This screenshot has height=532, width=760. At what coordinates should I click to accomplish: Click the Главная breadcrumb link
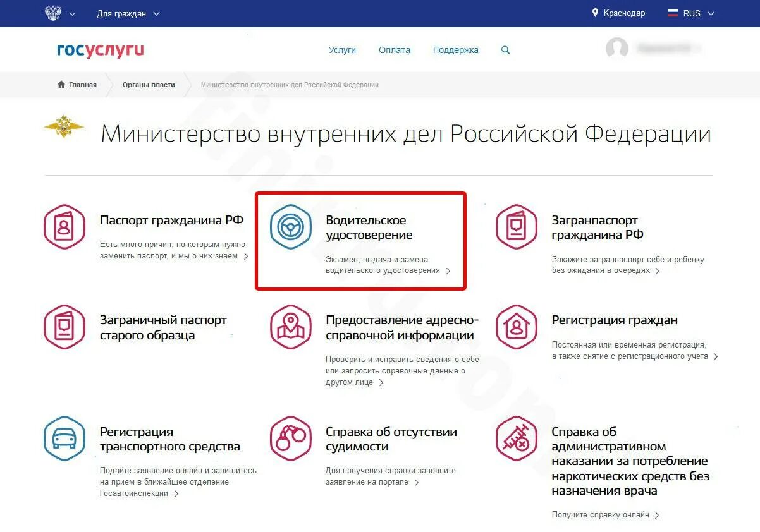(x=77, y=84)
